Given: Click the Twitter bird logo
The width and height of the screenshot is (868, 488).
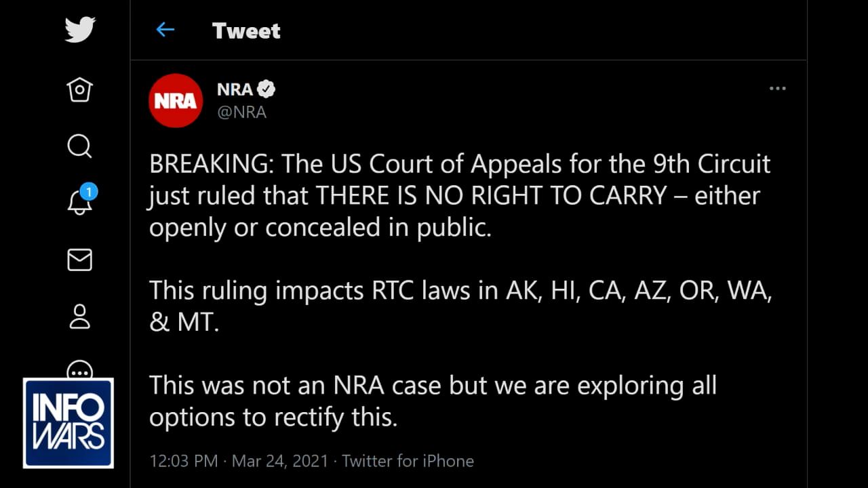Looking at the screenshot, I should pos(80,30).
